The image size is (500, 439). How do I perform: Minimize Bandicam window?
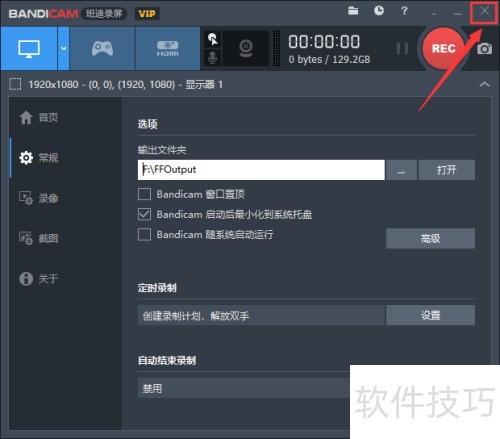458,13
